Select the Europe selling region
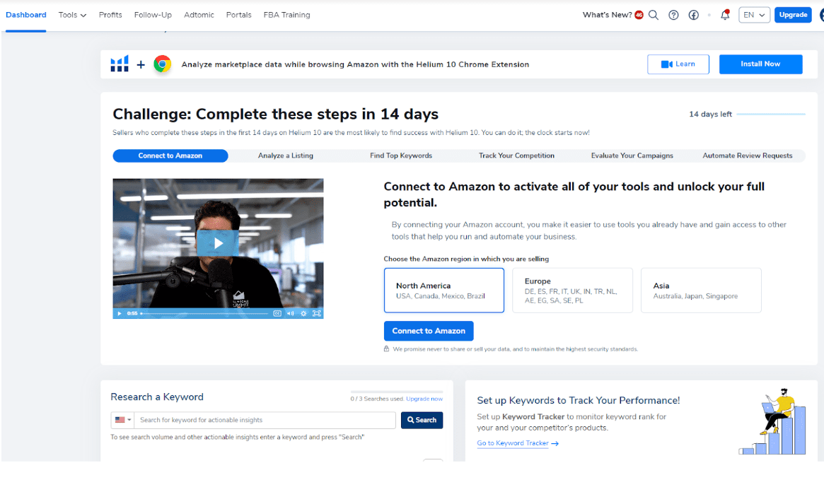 (572, 290)
